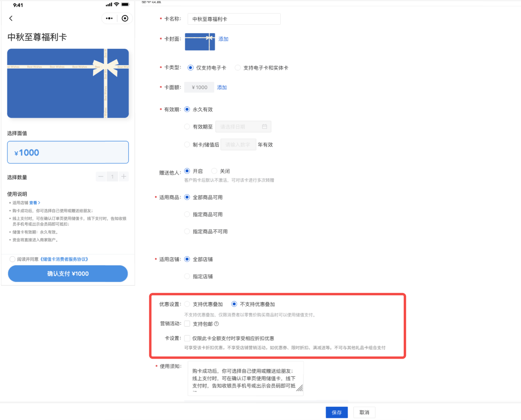This screenshot has width=521, height=420.
Task: Choose 制卡/储值后 validity option
Action: (187, 145)
